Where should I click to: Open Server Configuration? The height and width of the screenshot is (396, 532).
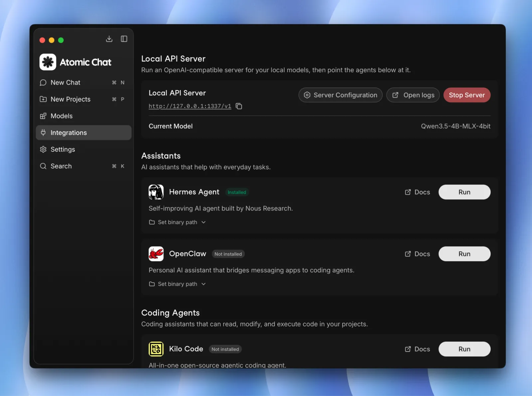tap(340, 95)
